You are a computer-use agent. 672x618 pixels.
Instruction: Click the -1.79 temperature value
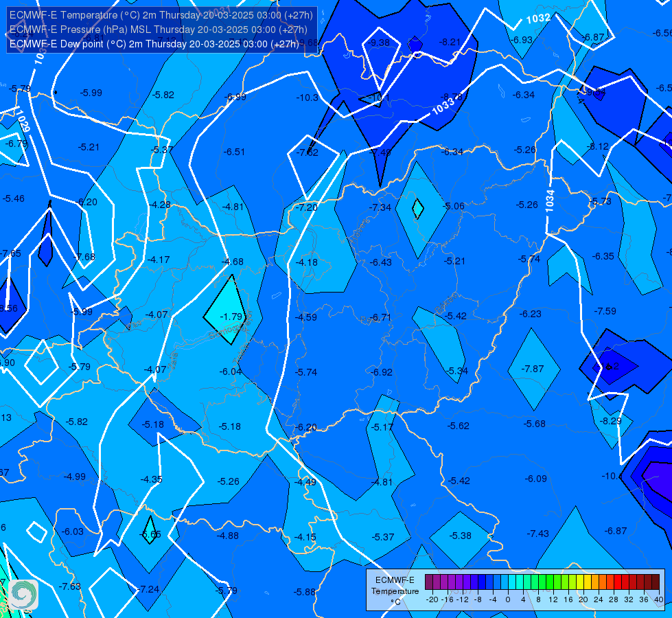[231, 317]
